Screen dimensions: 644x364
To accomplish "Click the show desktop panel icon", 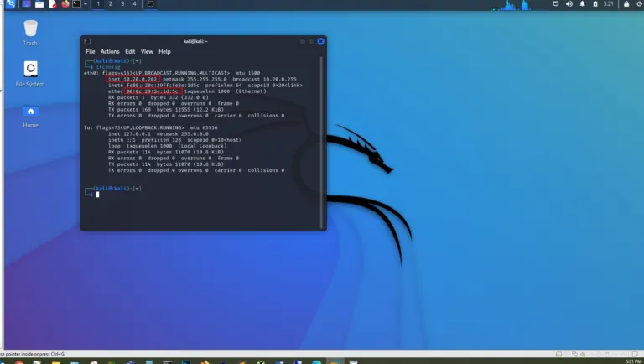I will [26, 4].
